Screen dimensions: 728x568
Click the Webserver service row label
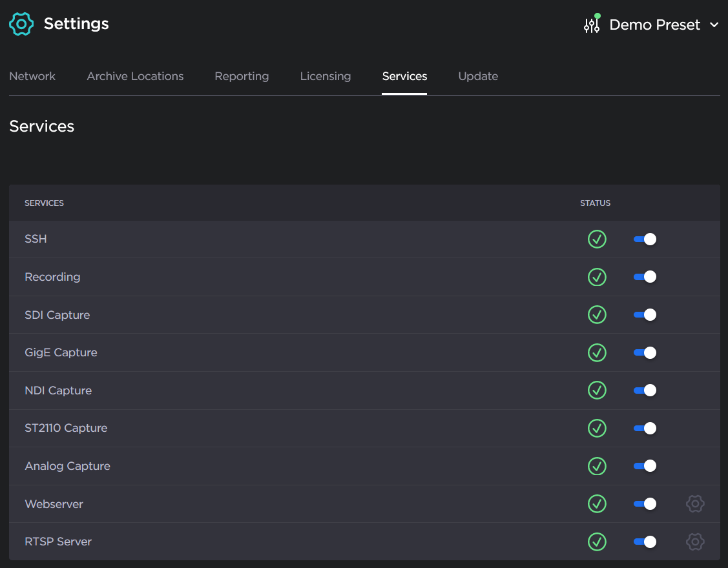pos(54,504)
